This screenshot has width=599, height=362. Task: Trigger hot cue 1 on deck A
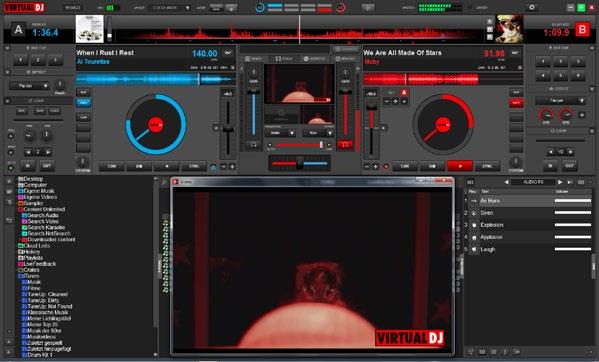pyautogui.click(x=21, y=60)
